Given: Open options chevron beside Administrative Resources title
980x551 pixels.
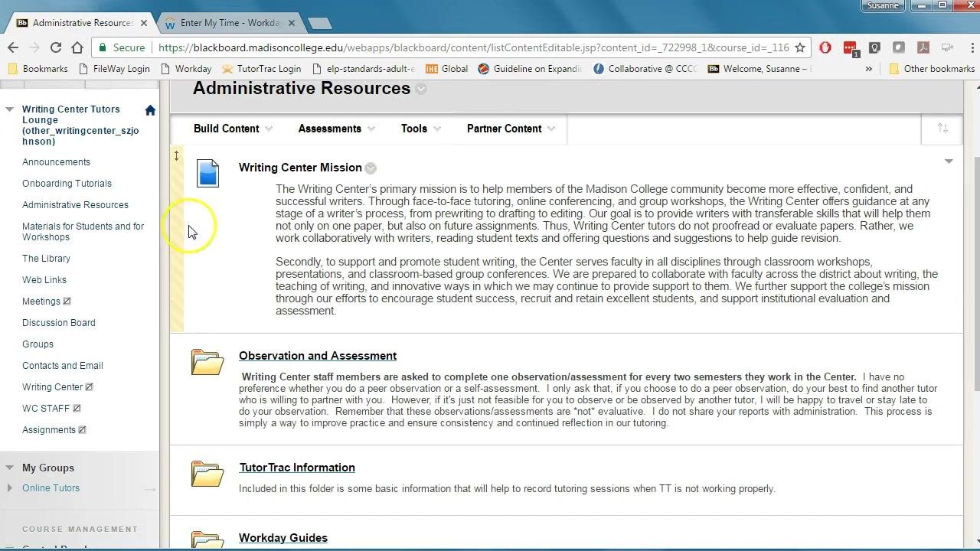Looking at the screenshot, I should pos(421,89).
